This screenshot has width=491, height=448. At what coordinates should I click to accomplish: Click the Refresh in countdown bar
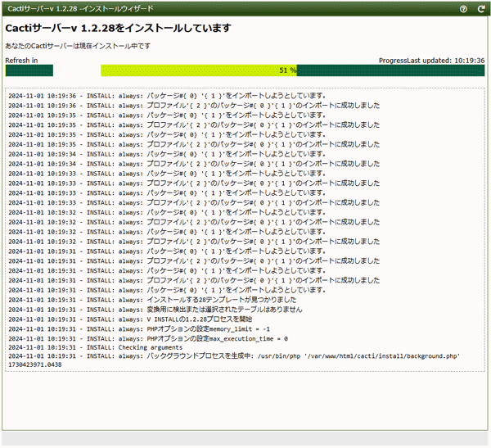click(x=29, y=70)
